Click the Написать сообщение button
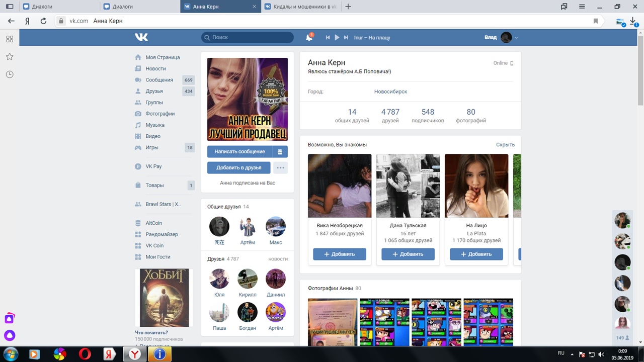The width and height of the screenshot is (644, 362). pyautogui.click(x=239, y=151)
